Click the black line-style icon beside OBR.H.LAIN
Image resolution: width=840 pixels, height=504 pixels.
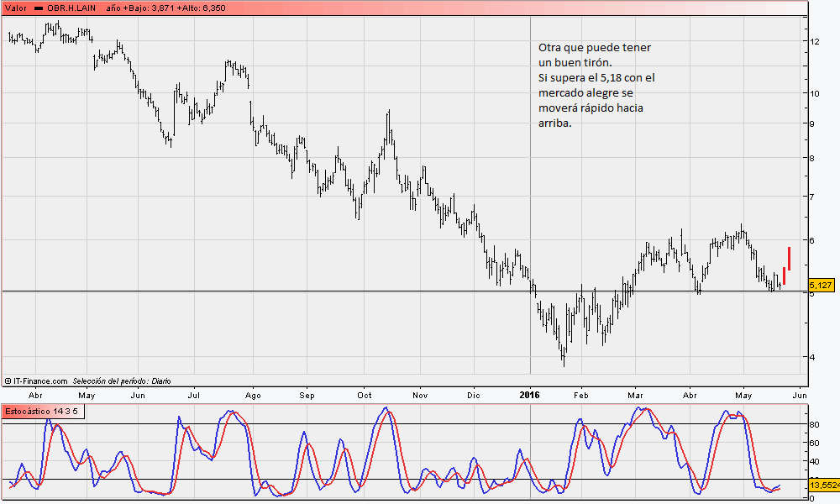tap(39, 7)
